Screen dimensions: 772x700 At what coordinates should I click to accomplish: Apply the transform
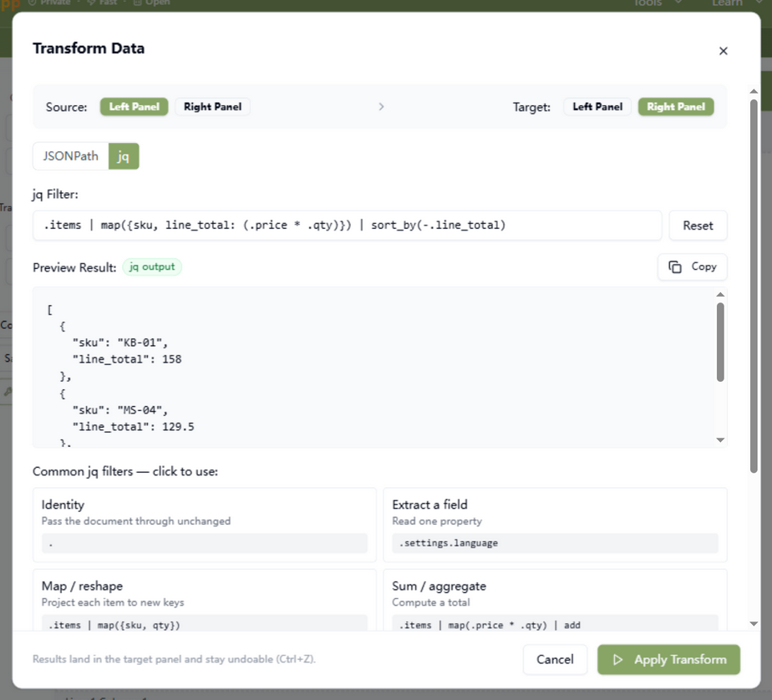(668, 660)
